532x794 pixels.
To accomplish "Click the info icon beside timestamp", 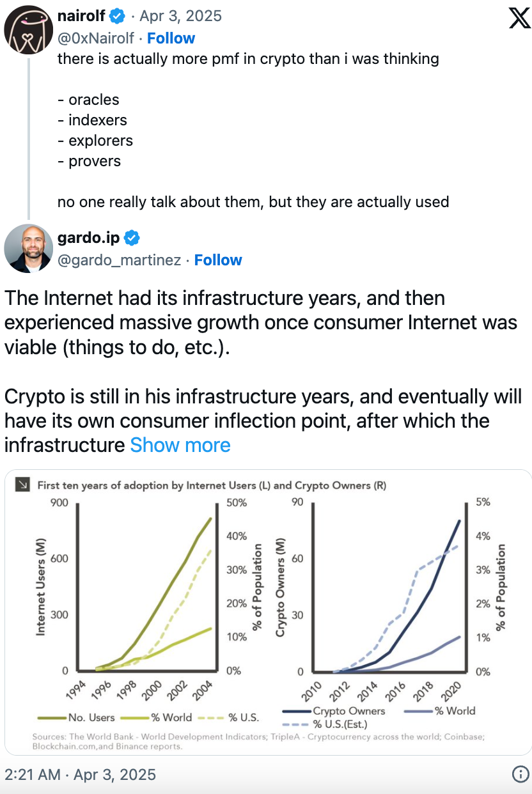I will pyautogui.click(x=520, y=775).
